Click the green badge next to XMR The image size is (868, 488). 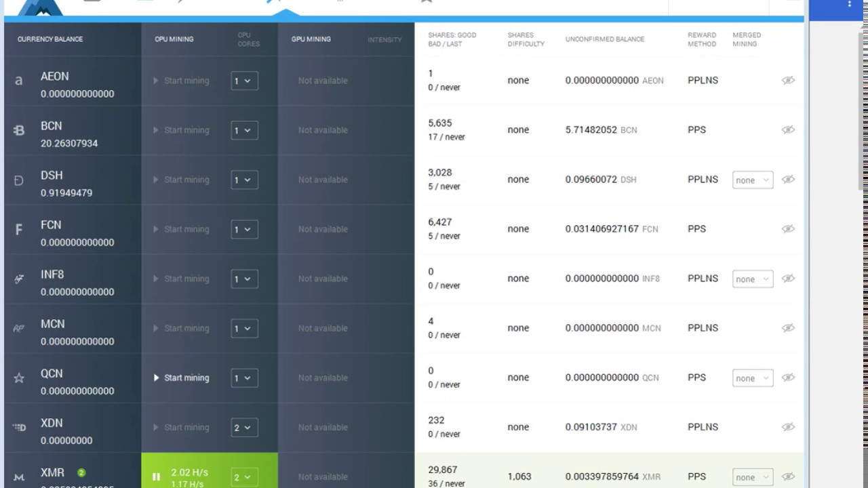(x=81, y=472)
